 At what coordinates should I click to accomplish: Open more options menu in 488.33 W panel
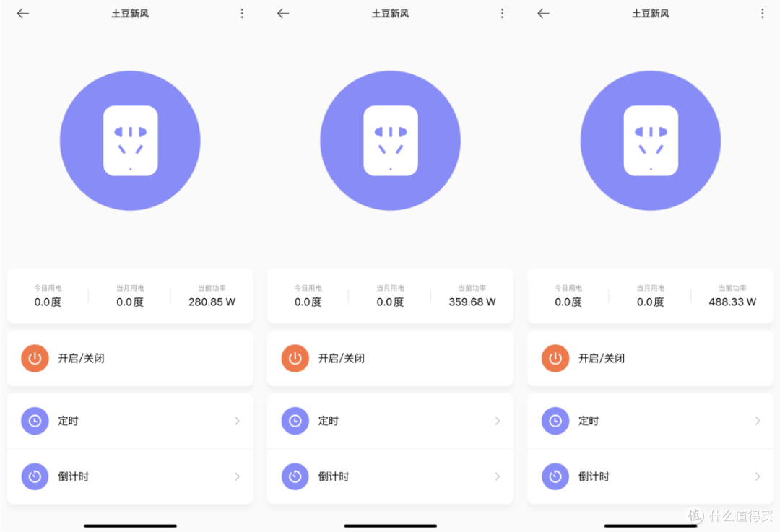763,14
